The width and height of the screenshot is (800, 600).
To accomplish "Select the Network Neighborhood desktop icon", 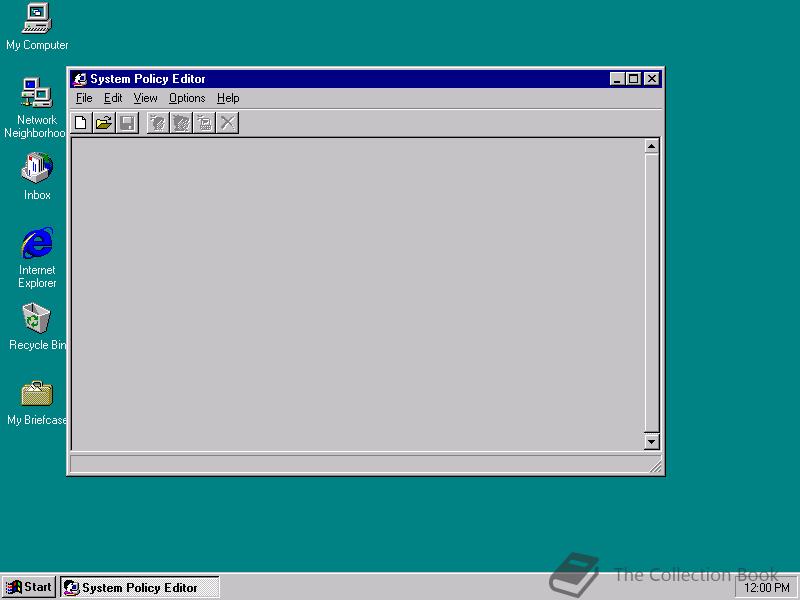I will click(x=35, y=107).
